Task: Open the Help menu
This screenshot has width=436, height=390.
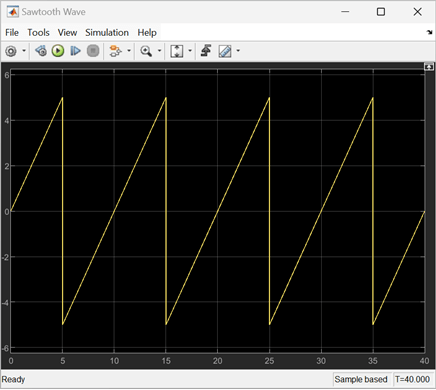Action: [147, 33]
